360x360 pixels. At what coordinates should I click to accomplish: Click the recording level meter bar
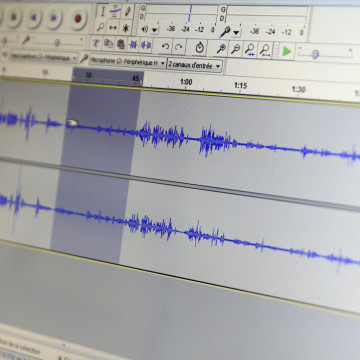(267, 15)
